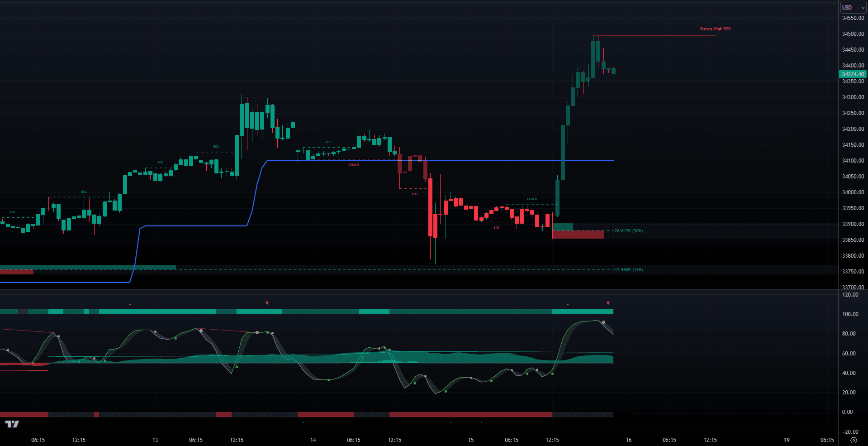868x446 pixels.
Task: Click the chevron next to USD
Action: point(862,8)
